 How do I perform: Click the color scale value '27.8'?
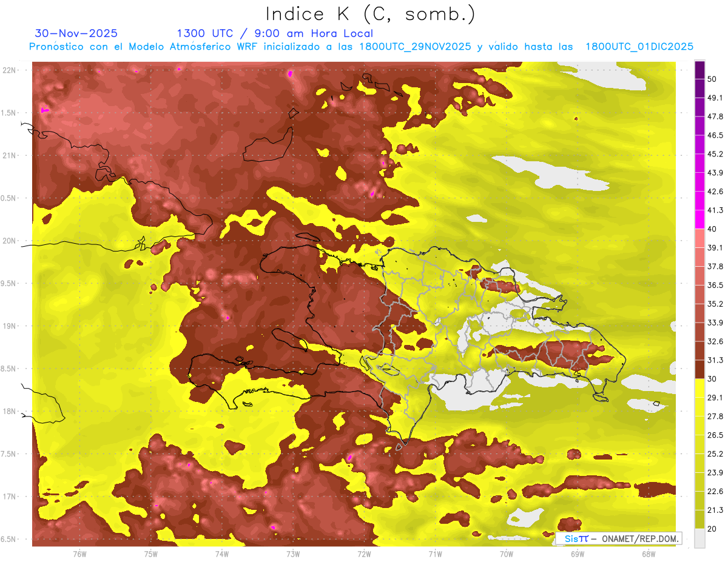[716, 416]
